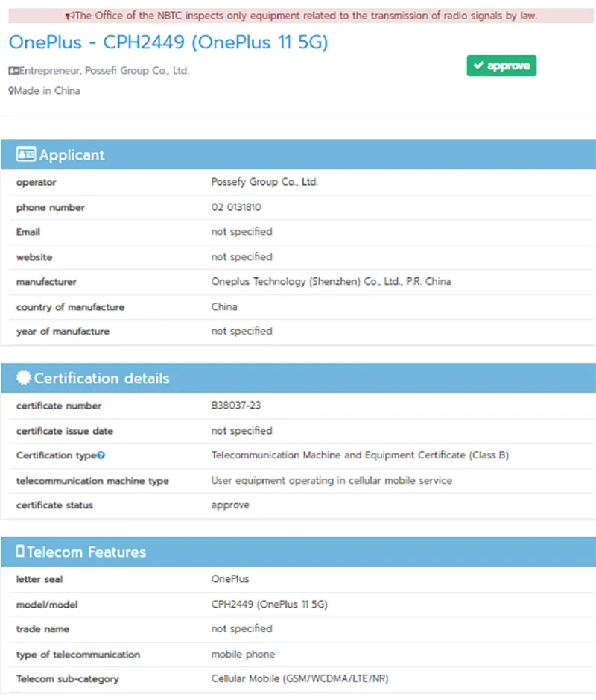This screenshot has height=700, width=596.
Task: Open the OnePlus - CPH2449 title link
Action: [168, 42]
